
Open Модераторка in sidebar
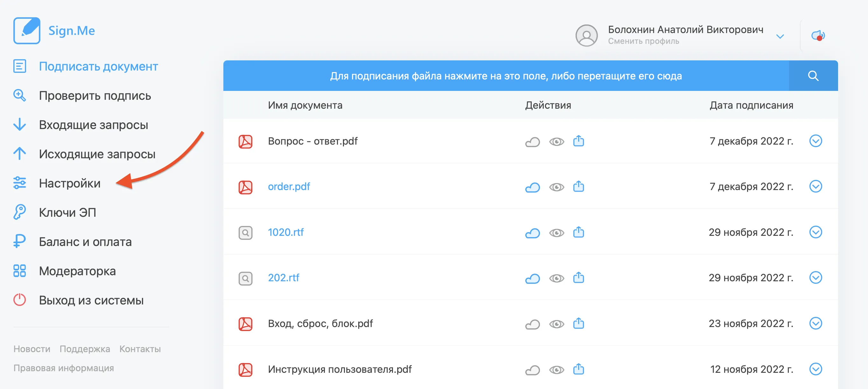tap(77, 271)
